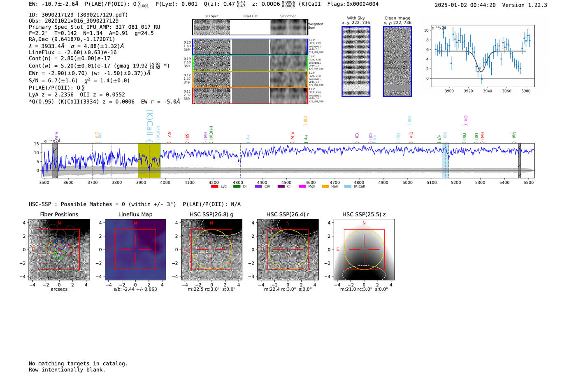
Task: Click the Row intentionally blank text
Action: 67,370
